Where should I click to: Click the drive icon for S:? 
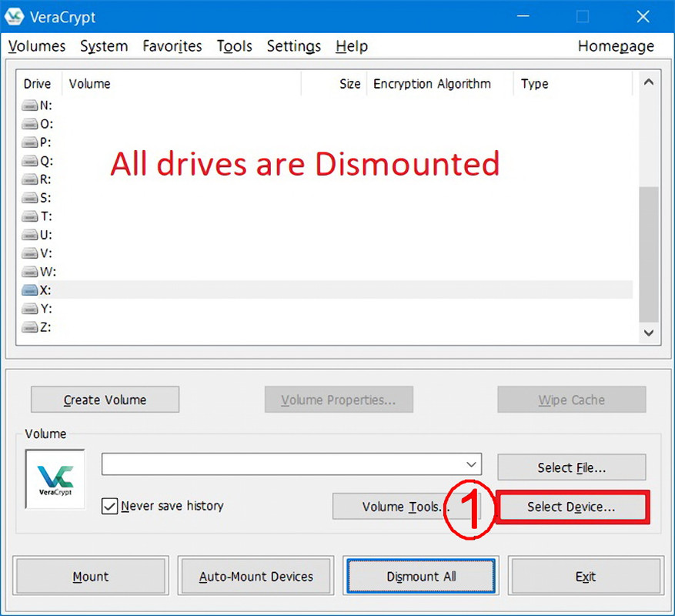click(30, 198)
